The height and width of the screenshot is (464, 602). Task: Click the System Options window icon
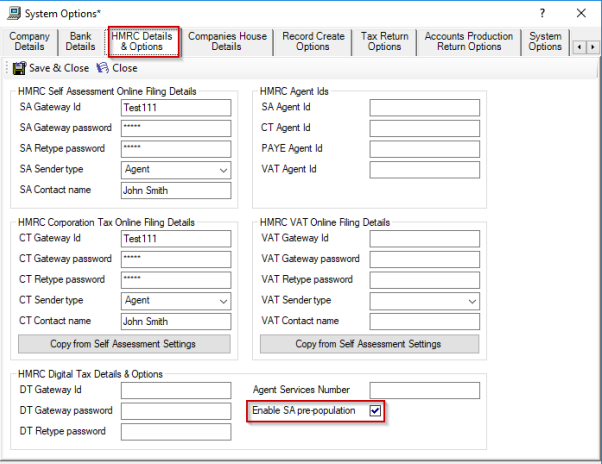coord(14,13)
